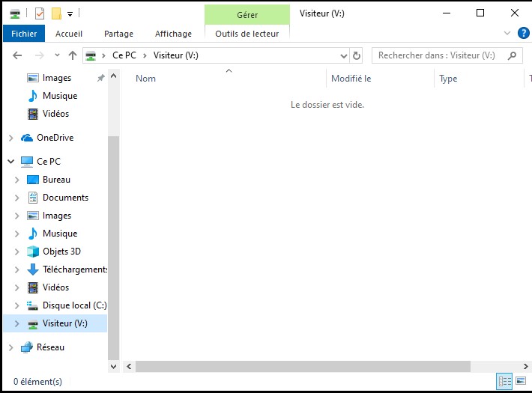Expand the Objets 3D node

coord(16,252)
